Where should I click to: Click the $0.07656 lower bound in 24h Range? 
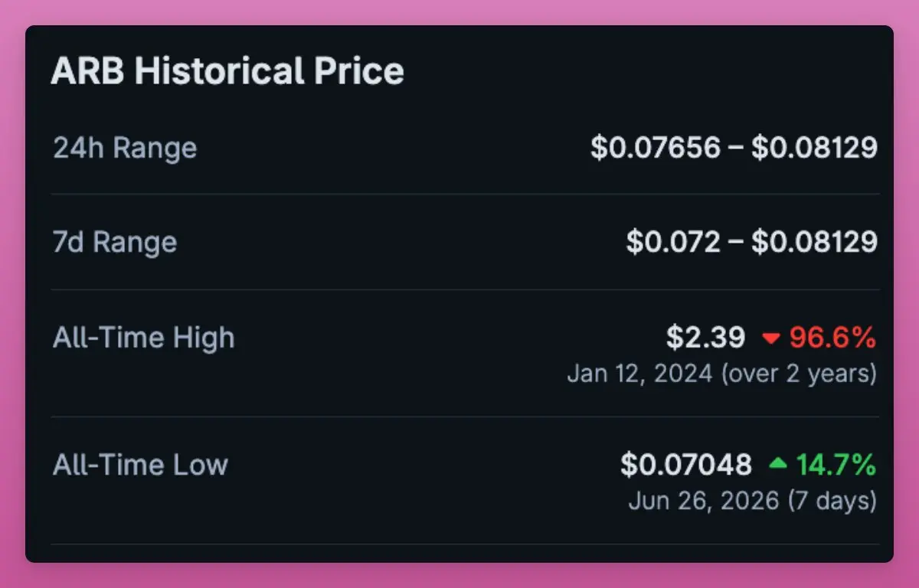coord(656,148)
